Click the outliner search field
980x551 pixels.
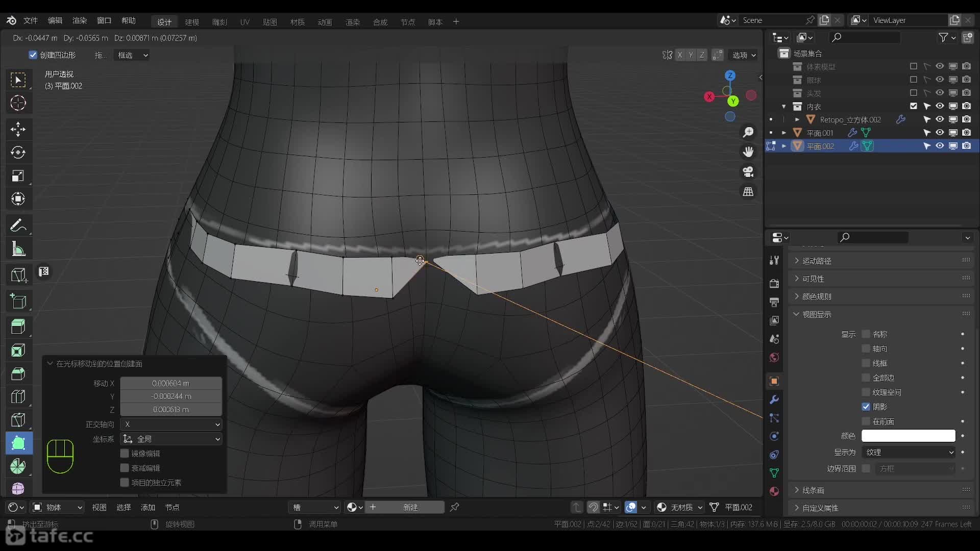coord(865,37)
